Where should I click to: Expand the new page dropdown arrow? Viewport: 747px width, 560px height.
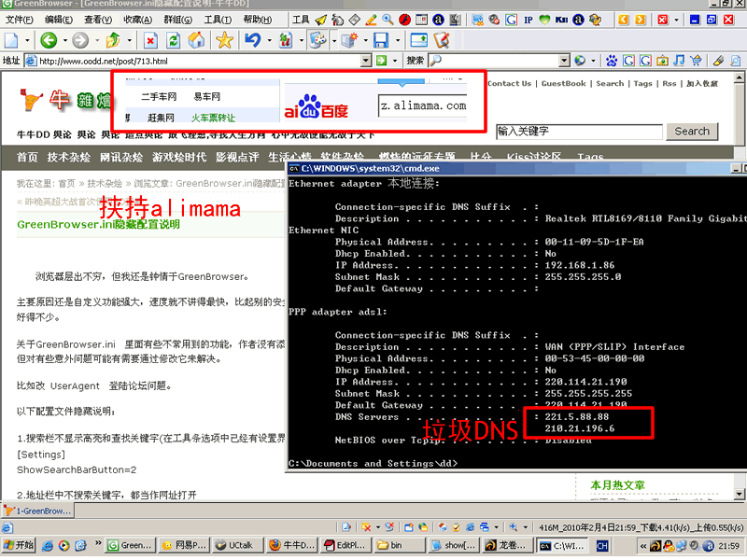coord(27,40)
